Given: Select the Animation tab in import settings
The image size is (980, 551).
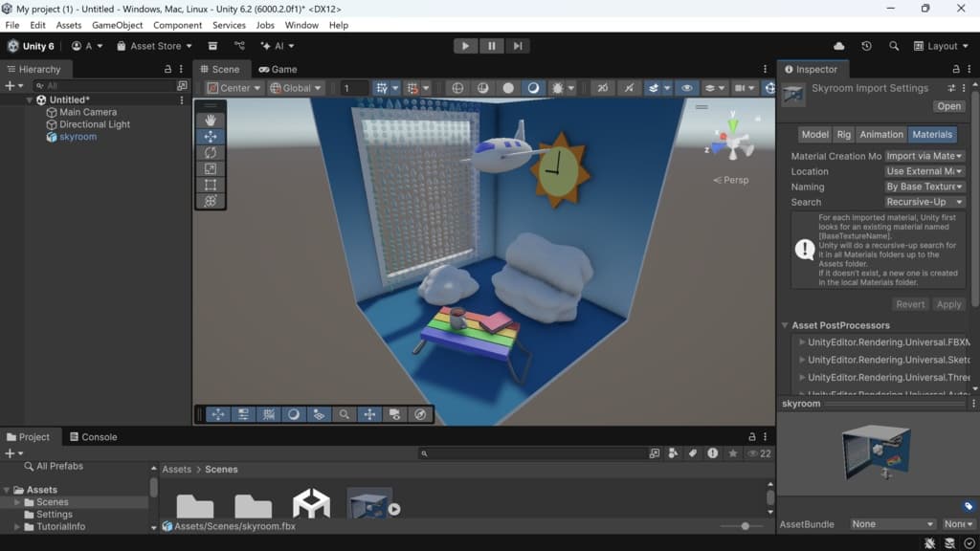Looking at the screenshot, I should click(880, 135).
